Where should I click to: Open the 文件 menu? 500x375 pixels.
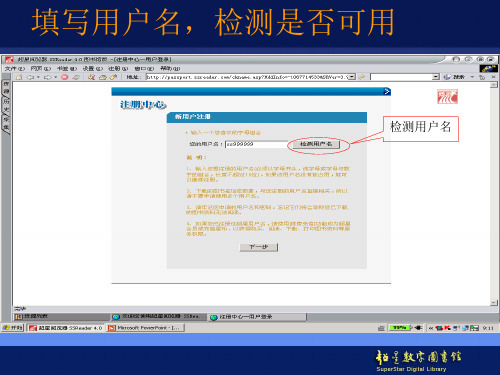15,68
